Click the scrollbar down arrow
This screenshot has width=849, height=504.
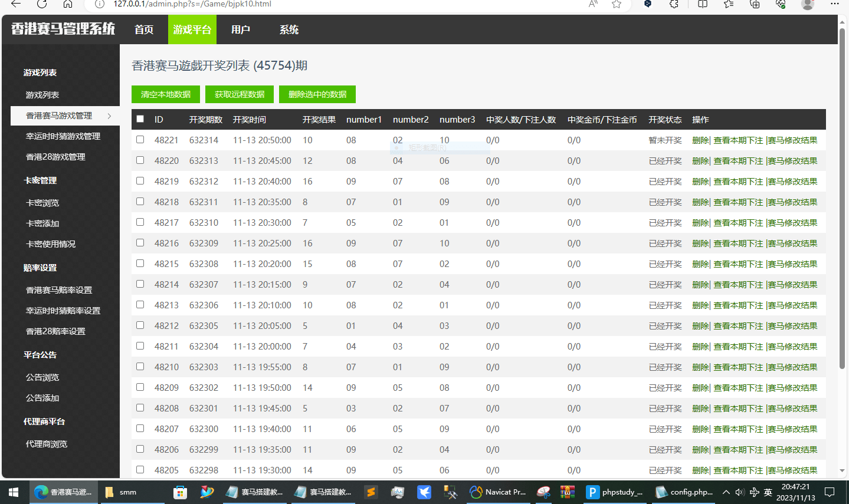coord(843,471)
